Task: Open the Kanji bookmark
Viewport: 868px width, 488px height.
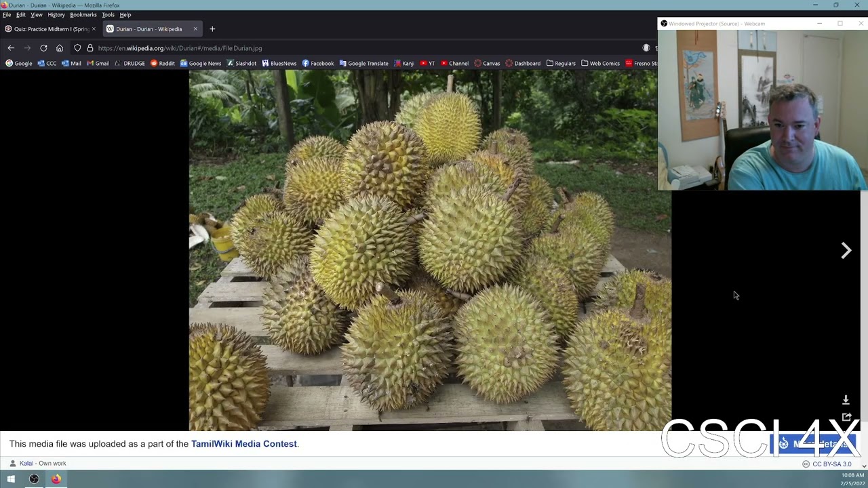Action: coord(404,64)
